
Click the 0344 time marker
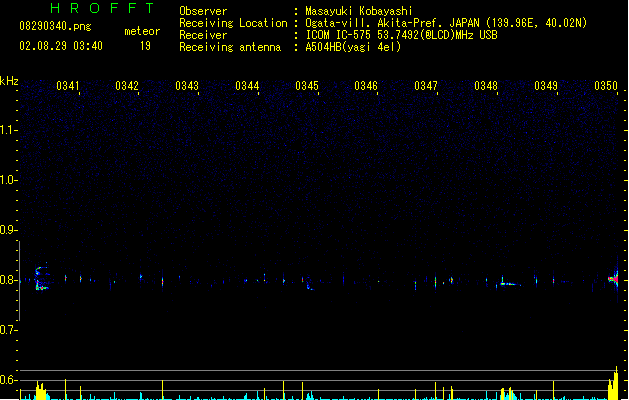pos(247,86)
